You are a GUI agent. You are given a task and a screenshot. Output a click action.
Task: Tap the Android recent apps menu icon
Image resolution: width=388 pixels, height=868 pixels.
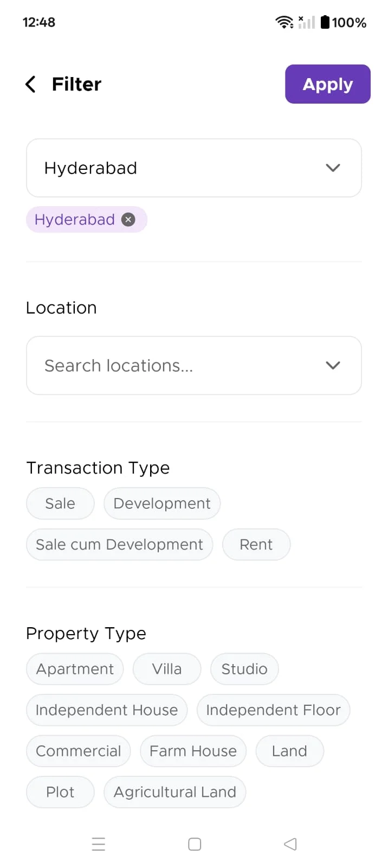coord(99,844)
